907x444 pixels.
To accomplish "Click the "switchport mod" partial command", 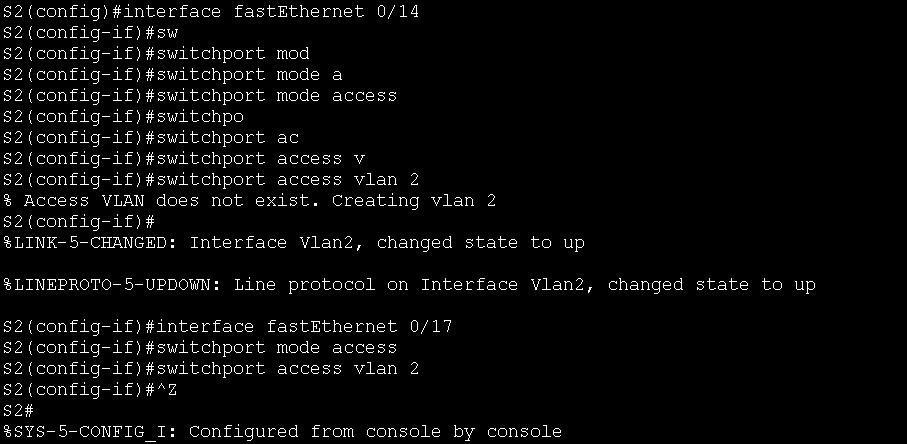I will click(233, 53).
